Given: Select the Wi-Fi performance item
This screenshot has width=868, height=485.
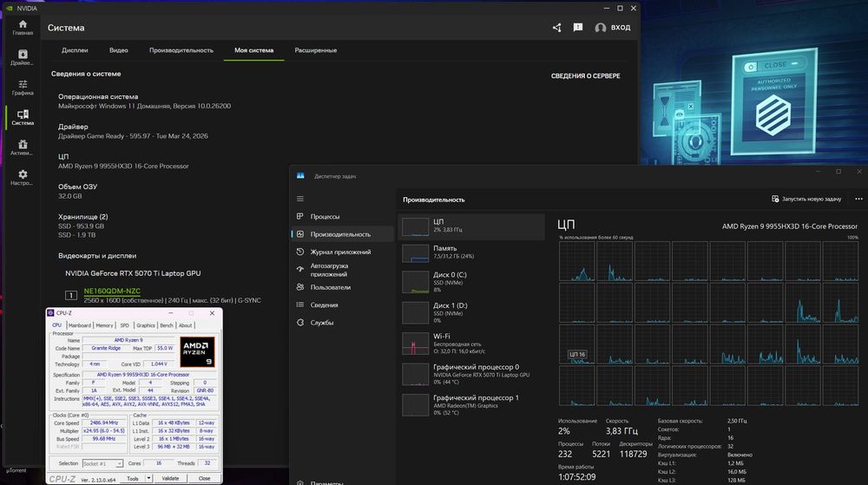Looking at the screenshot, I should pyautogui.click(x=471, y=344).
